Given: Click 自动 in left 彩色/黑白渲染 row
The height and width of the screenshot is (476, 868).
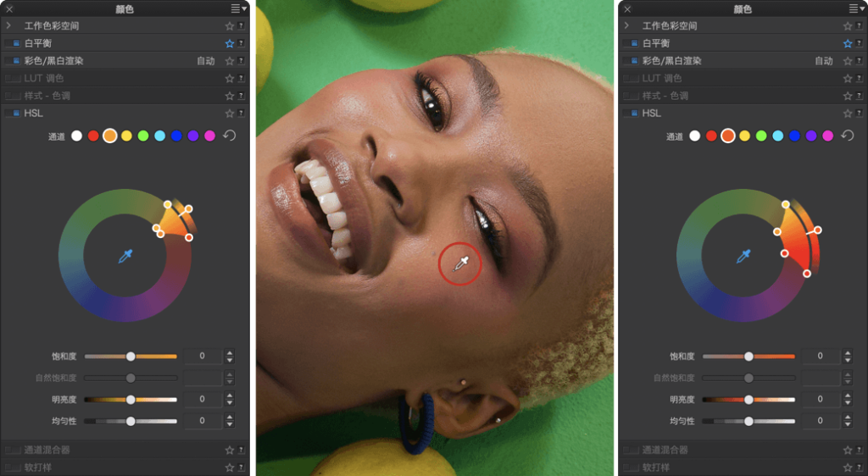Looking at the screenshot, I should tap(206, 61).
